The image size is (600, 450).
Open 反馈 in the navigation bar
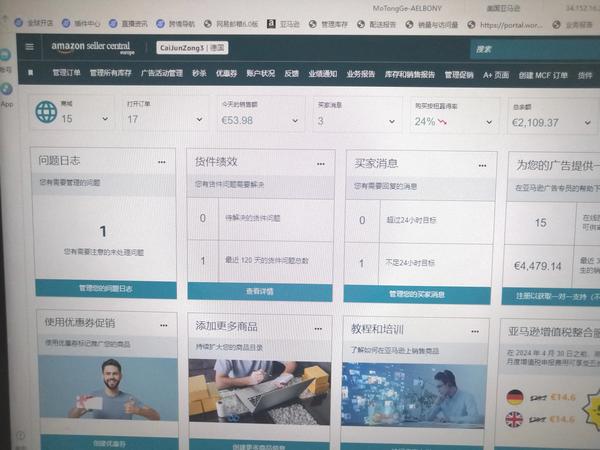click(291, 73)
